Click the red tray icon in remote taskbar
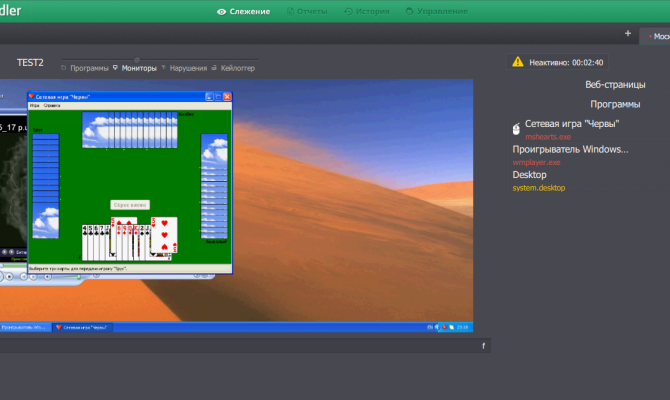This screenshot has width=670, height=400. point(444,327)
